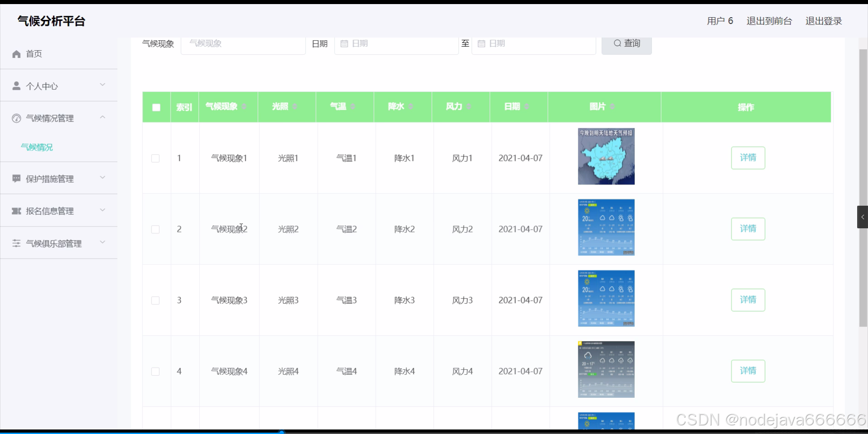
Task: Open the 首页 sidebar menu item
Action: [x=59, y=54]
